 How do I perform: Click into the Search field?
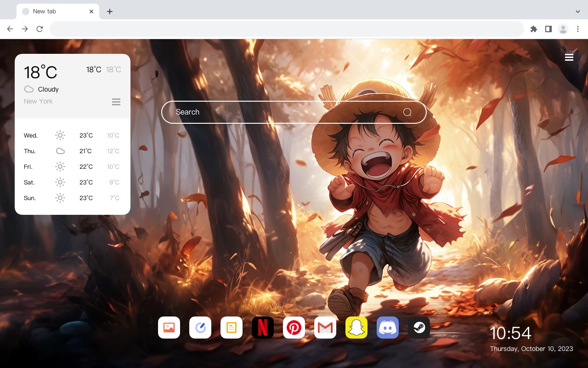(294, 112)
